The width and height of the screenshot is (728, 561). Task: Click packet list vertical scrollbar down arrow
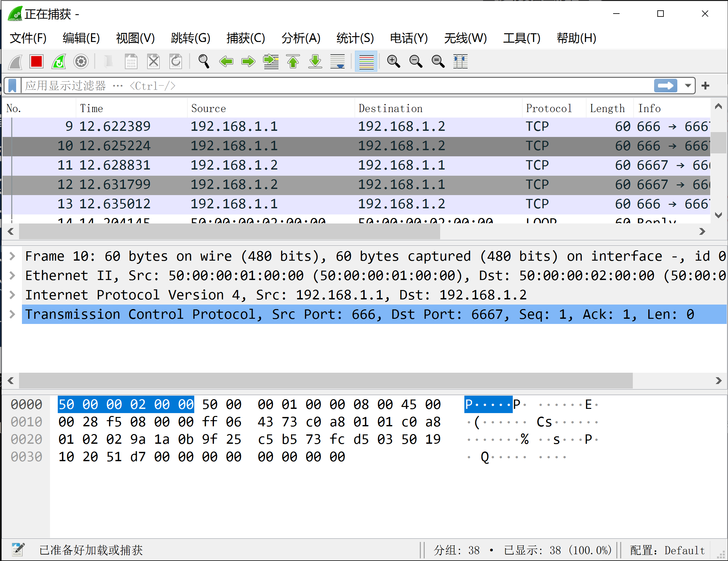(x=719, y=215)
